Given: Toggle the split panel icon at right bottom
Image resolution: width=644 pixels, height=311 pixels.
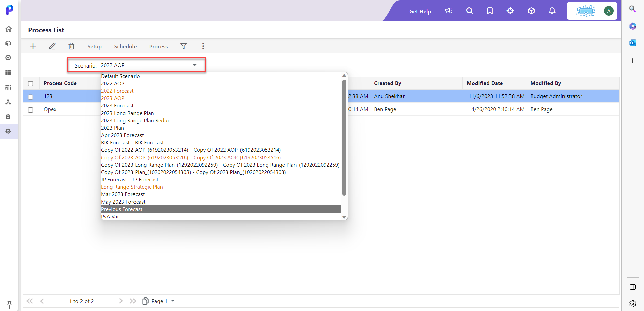Looking at the screenshot, I should tap(633, 287).
